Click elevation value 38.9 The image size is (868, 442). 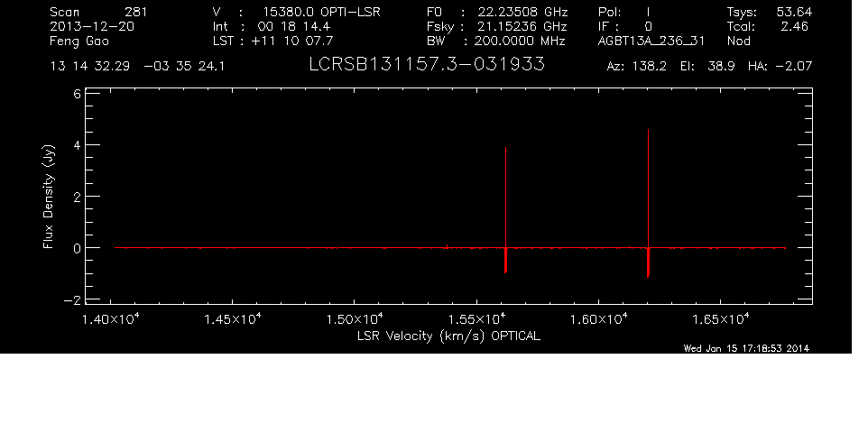coord(721,67)
